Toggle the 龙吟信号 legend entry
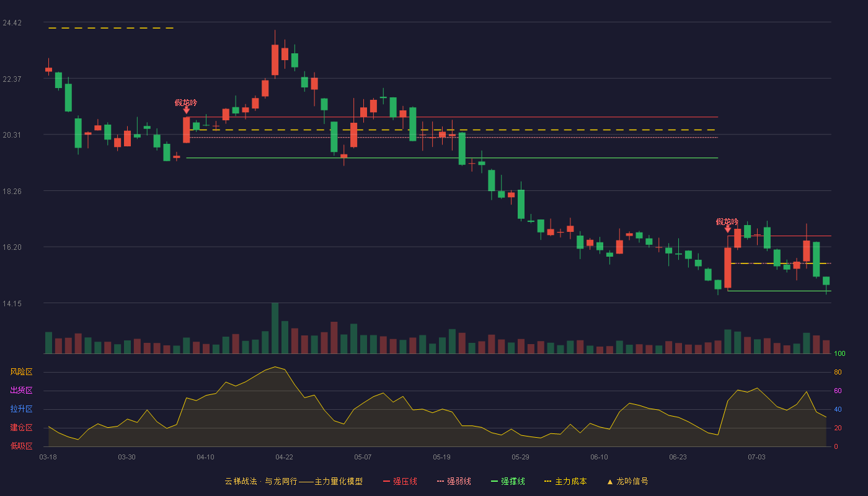The width and height of the screenshot is (868, 496). pyautogui.click(x=627, y=481)
